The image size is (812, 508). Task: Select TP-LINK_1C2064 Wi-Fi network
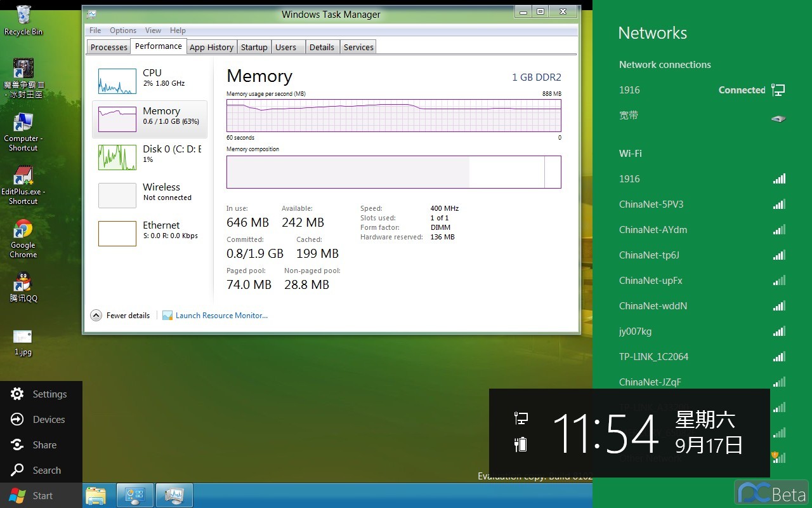point(702,357)
